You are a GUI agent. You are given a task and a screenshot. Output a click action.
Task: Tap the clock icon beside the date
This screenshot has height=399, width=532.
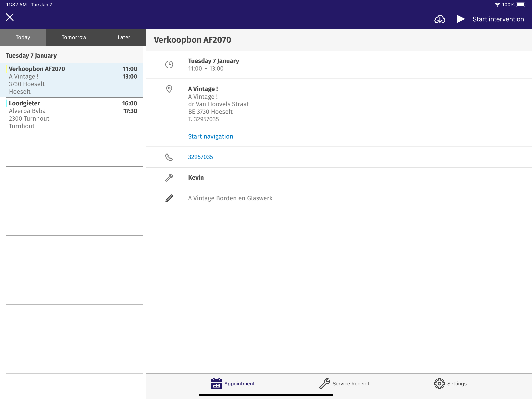169,64
